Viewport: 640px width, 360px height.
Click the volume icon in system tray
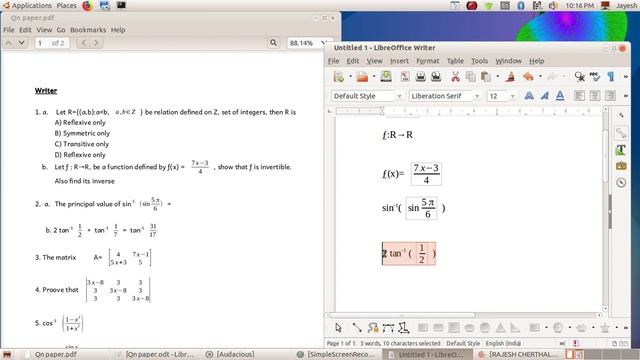pyautogui.click(x=553, y=5)
